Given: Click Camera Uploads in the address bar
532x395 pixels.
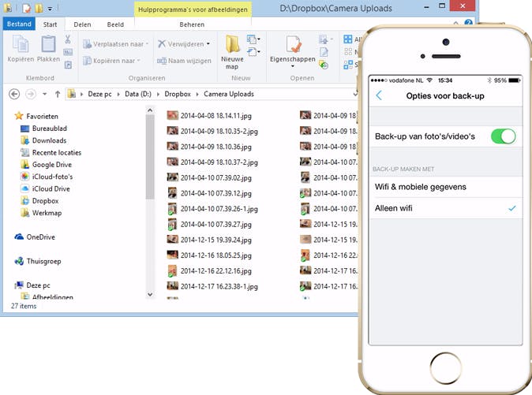Looking at the screenshot, I should [229, 94].
